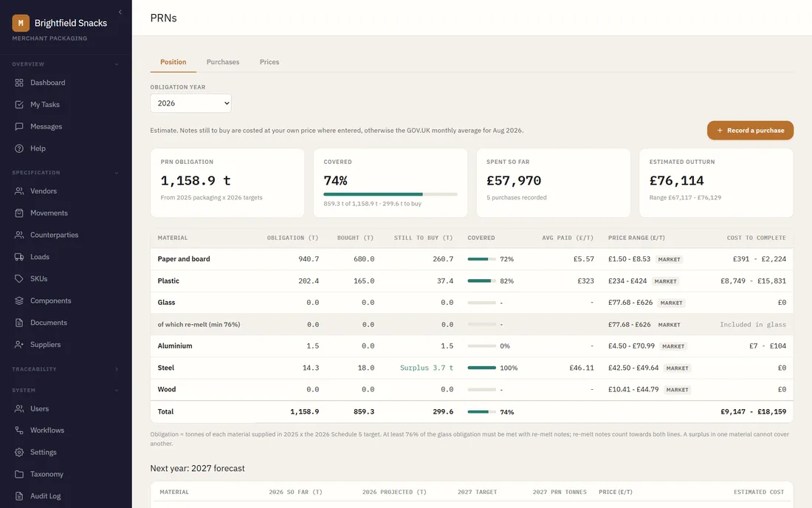This screenshot has height=508, width=812.
Task: Go to the Users page link
Action: click(x=66, y=408)
